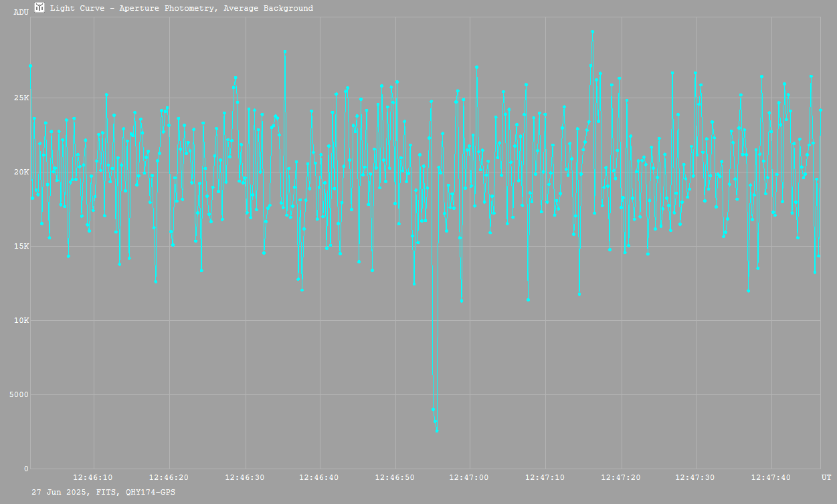Screen dimensions: 837x504
Task: Click the 15K label on the vertical axis
Action: pyautogui.click(x=21, y=247)
